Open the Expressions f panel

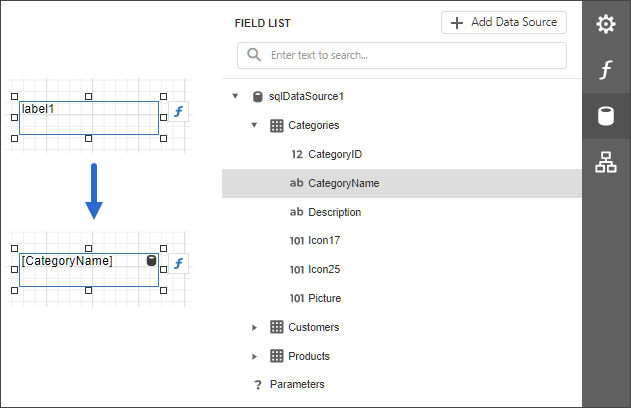point(606,70)
